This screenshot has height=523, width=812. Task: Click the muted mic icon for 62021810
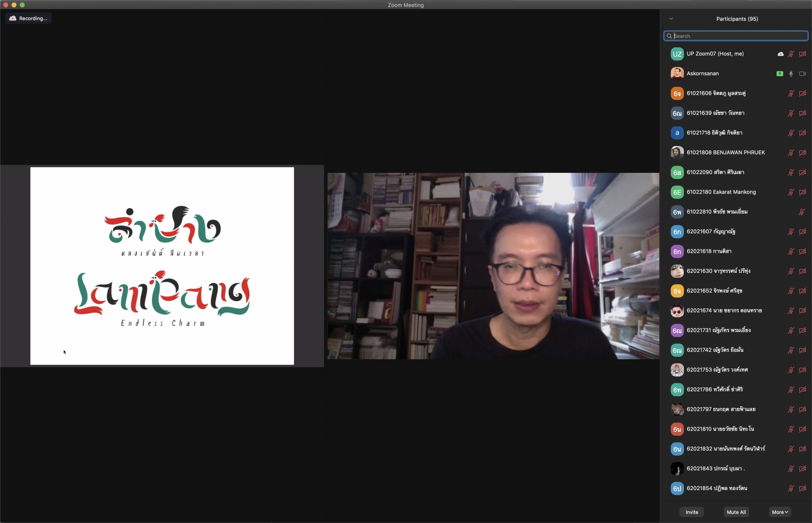[x=791, y=429]
